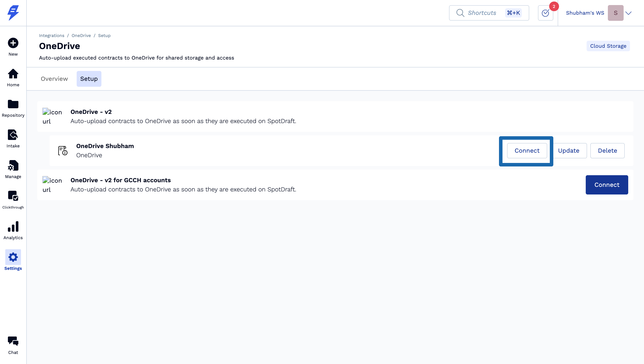
Task: Open Clickthrough in the sidebar
Action: [13, 196]
